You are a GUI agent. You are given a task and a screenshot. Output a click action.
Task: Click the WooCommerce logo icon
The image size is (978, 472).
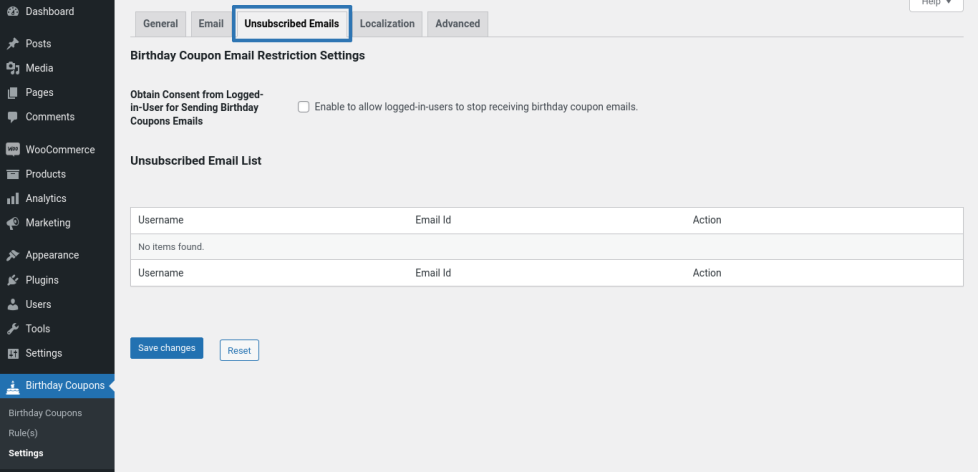(x=13, y=150)
